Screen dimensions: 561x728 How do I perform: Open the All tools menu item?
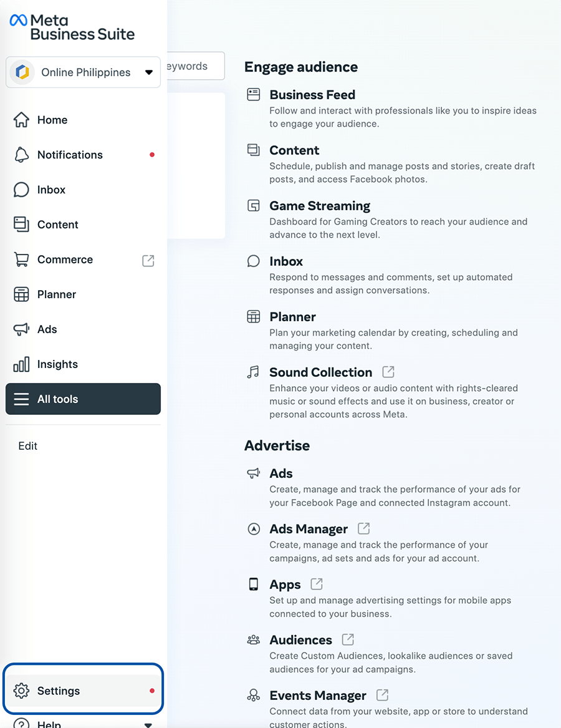[x=83, y=399]
